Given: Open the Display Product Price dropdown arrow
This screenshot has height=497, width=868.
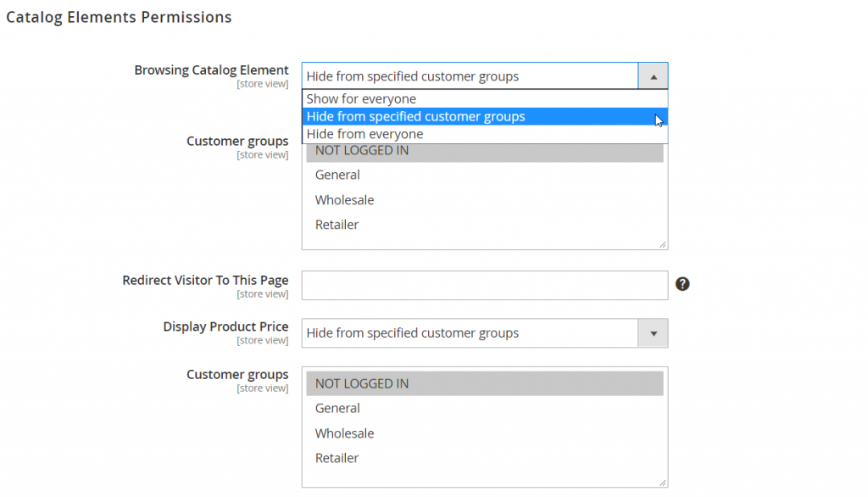Looking at the screenshot, I should [653, 333].
